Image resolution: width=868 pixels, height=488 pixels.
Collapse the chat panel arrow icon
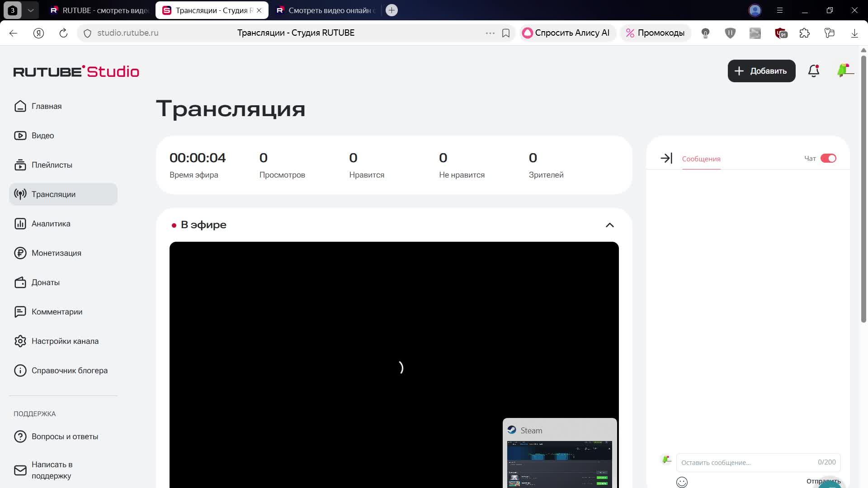pyautogui.click(x=666, y=158)
